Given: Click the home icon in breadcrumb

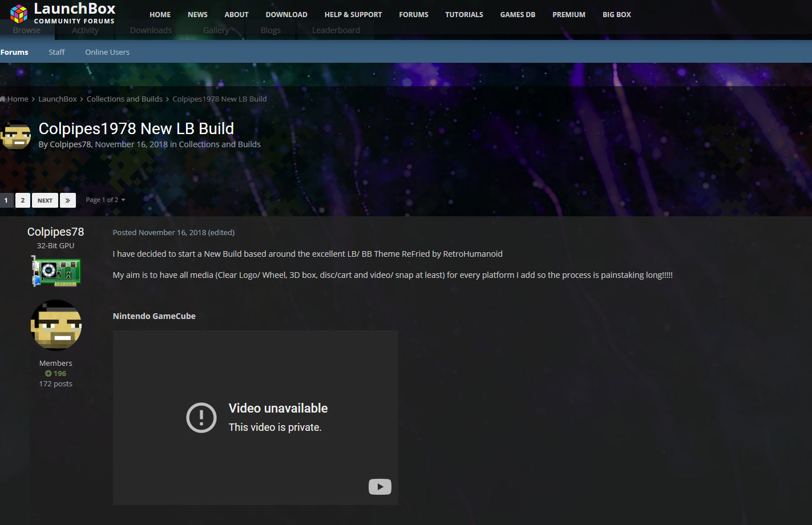Looking at the screenshot, I should pyautogui.click(x=3, y=99).
